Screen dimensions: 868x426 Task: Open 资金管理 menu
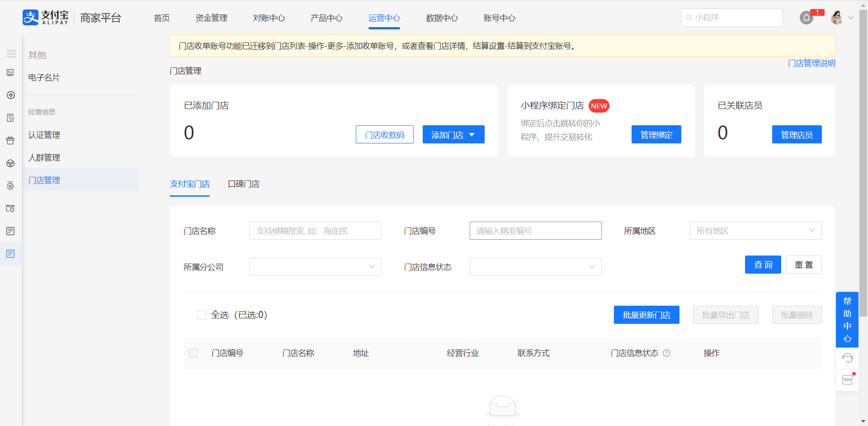click(x=211, y=18)
